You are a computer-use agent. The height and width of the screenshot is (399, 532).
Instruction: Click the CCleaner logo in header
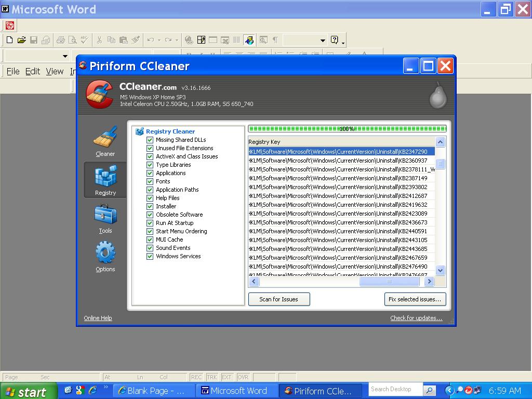tap(99, 94)
